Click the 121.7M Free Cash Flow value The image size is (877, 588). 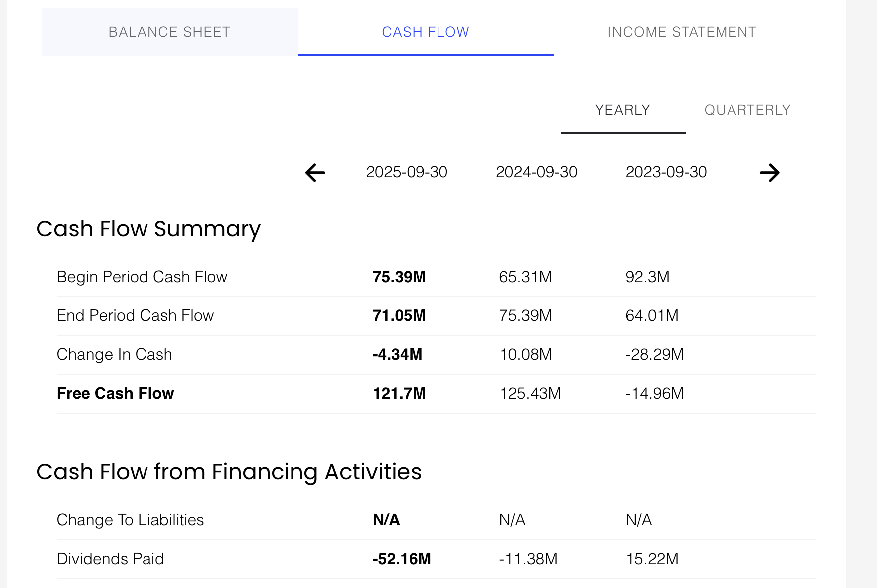[400, 393]
